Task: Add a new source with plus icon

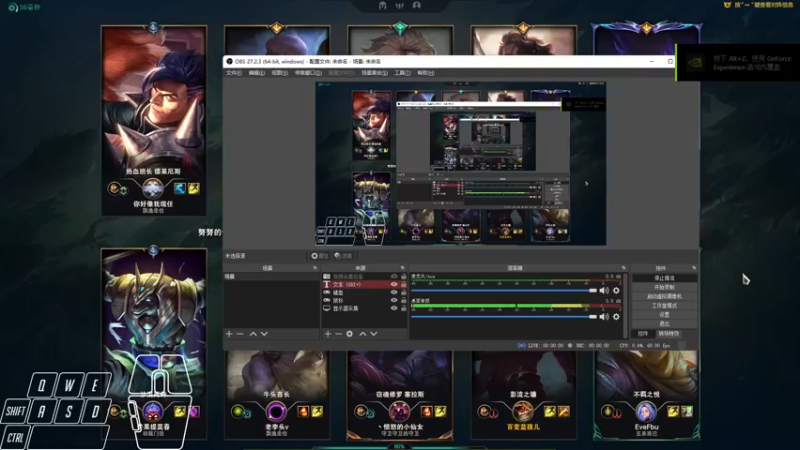Action: [x=328, y=334]
